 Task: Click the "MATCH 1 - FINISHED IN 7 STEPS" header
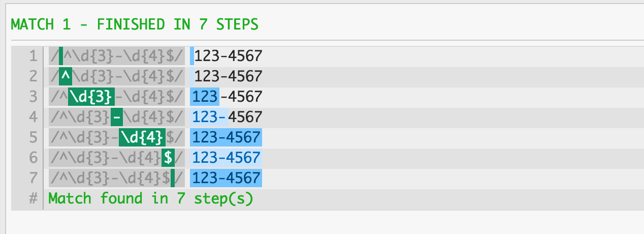tap(134, 24)
